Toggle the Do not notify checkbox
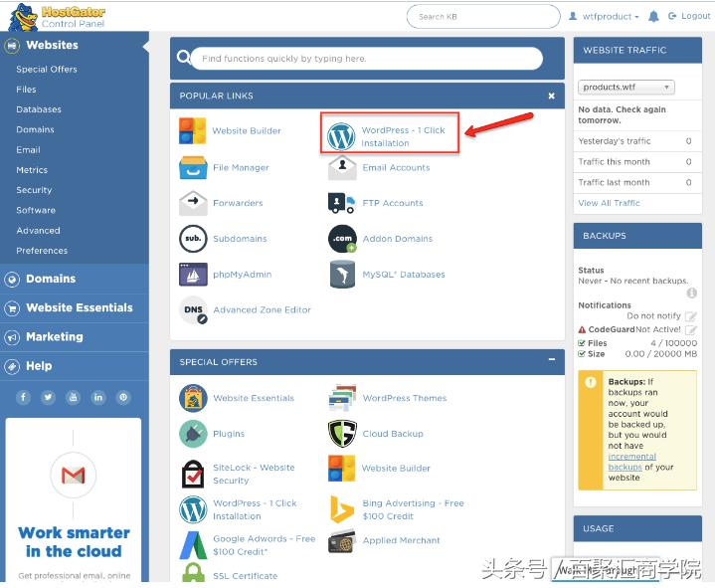Viewport: 715px width, 588px height. (691, 316)
